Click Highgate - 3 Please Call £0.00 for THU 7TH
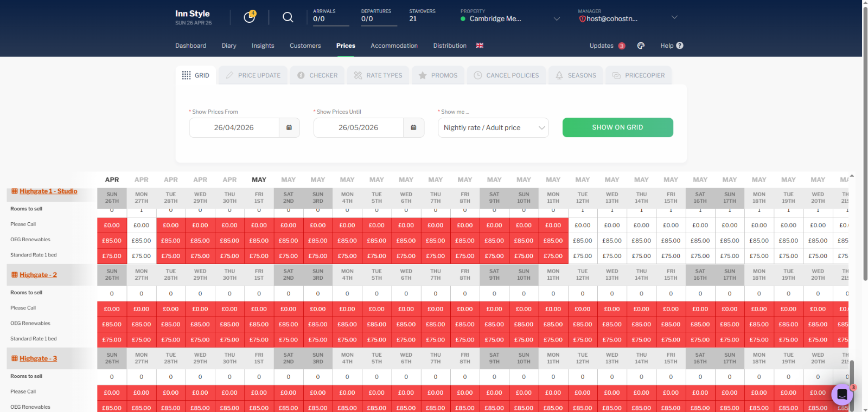This screenshot has height=412, width=868. click(435, 392)
